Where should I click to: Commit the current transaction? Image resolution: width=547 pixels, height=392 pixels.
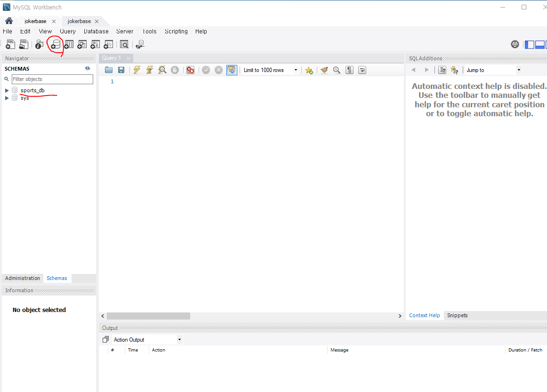click(x=206, y=70)
